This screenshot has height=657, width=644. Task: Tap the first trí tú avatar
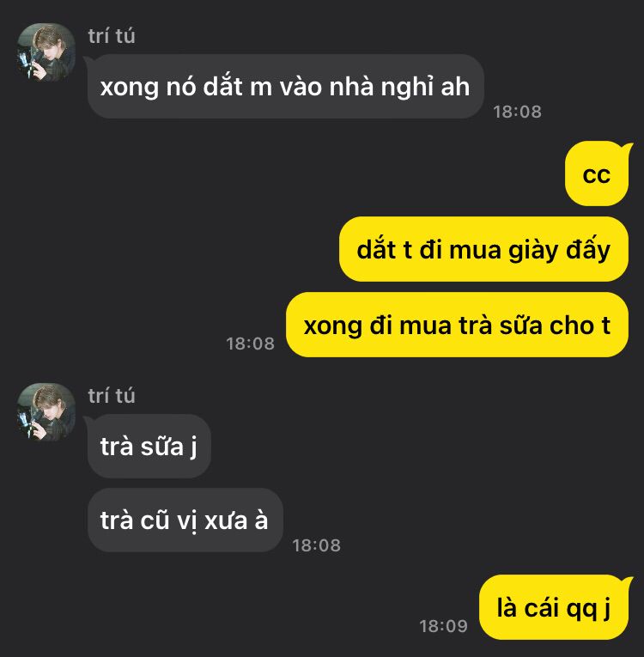[x=46, y=52]
